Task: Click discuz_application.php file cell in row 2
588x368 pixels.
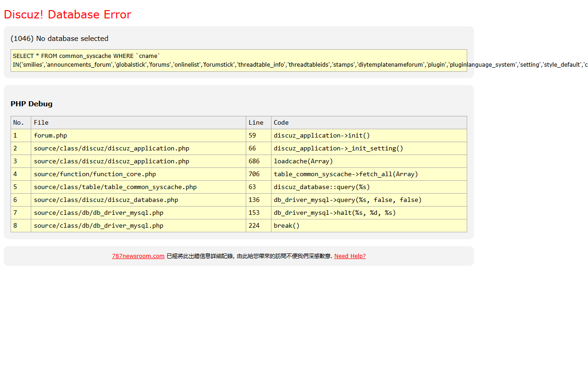Action: click(x=139, y=149)
